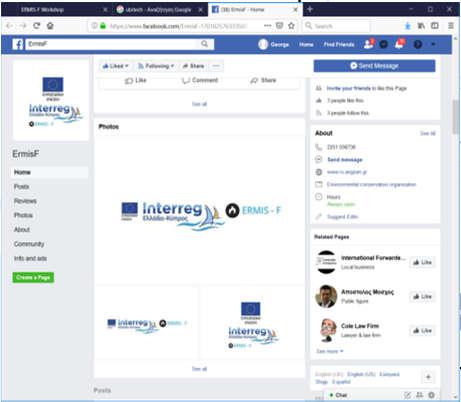The width and height of the screenshot is (461, 402).
Task: Expand the See more related pages
Action: tap(330, 351)
